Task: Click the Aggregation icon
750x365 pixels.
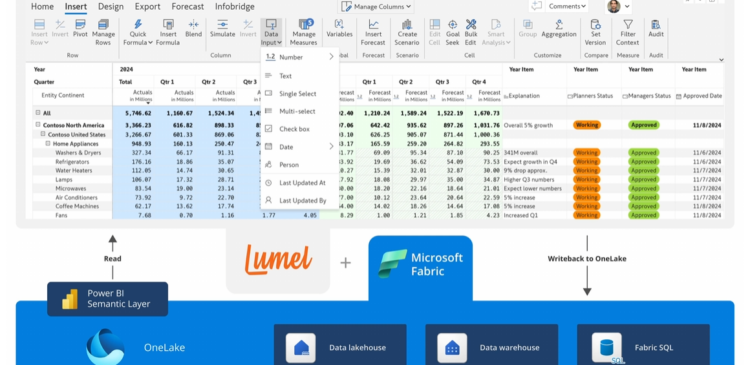Action: coord(559,24)
